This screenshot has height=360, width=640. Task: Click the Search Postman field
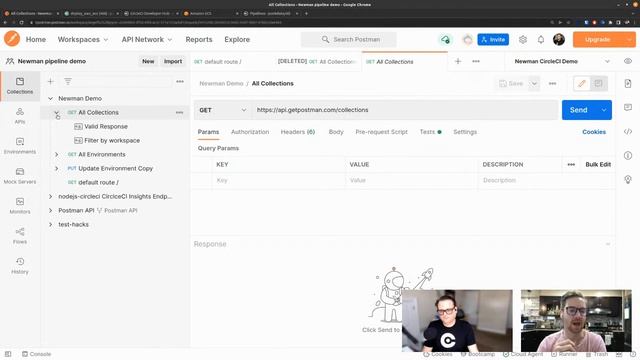(x=349, y=40)
